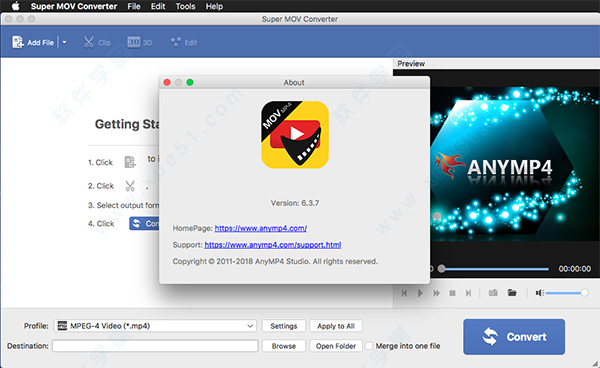600x368 pixels.
Task: Play the preview video
Action: 420,293
